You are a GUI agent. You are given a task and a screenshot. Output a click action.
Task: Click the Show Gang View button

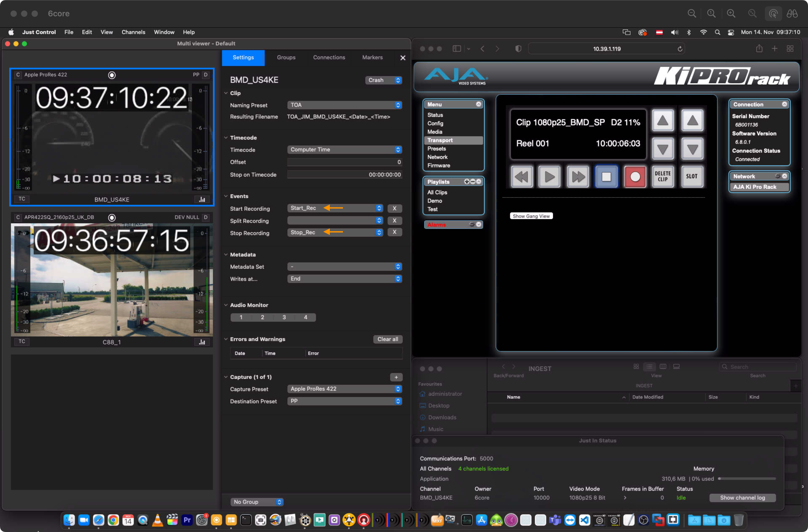pos(531,216)
